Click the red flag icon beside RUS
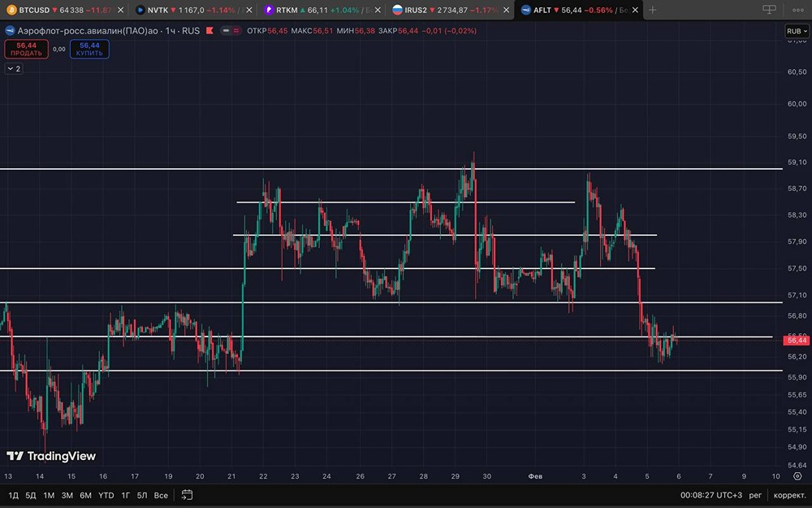This screenshot has height=508, width=812. tap(209, 31)
